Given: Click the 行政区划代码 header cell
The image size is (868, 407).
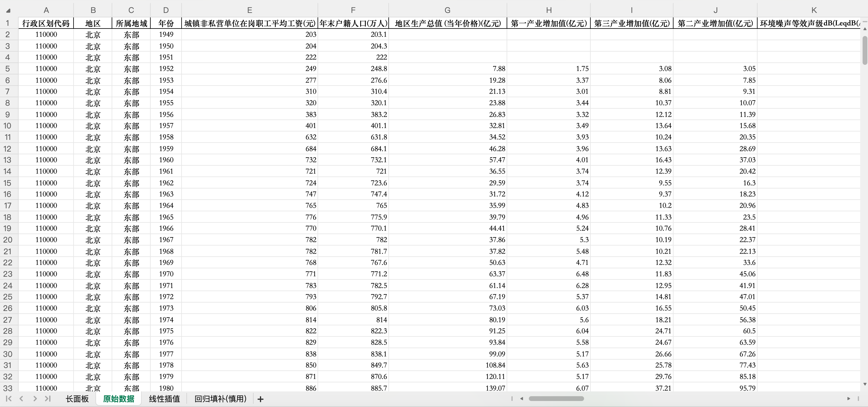Looking at the screenshot, I should (46, 23).
